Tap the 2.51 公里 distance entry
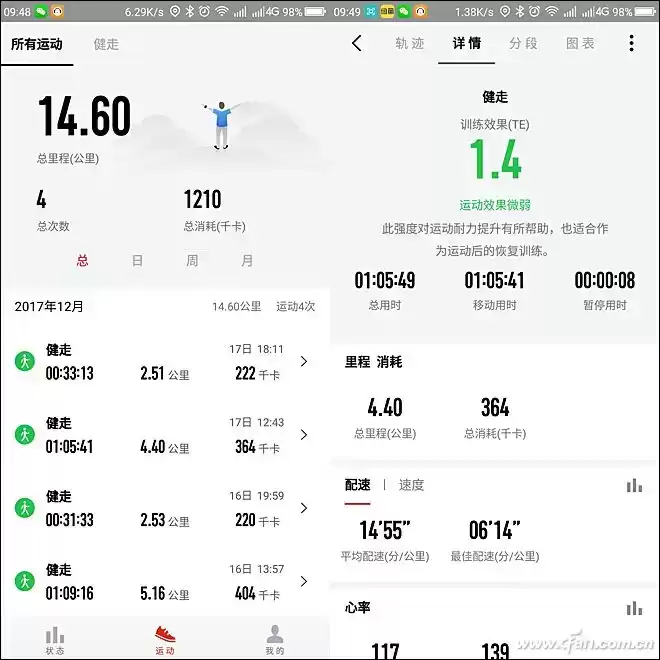 point(165,373)
